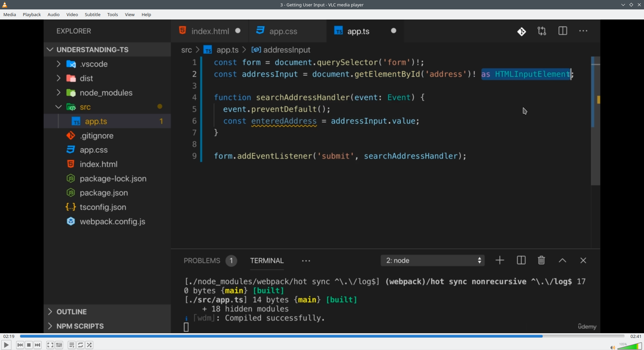Click the editor vertical scrollbar

coord(595,121)
